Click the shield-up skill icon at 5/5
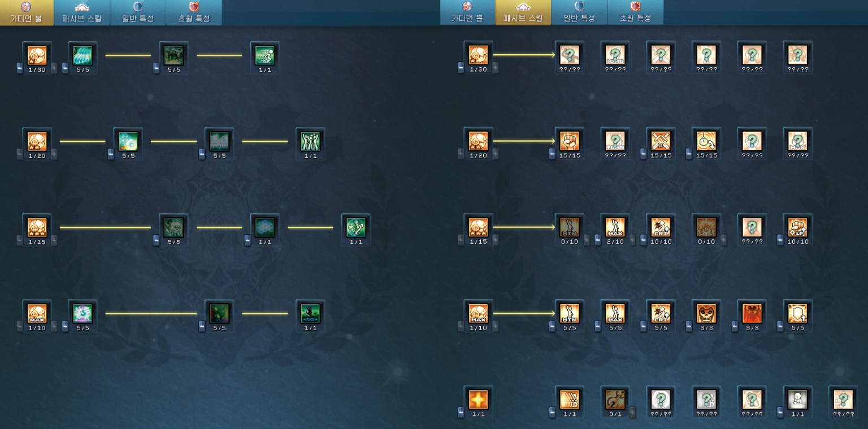Image resolution: width=868 pixels, height=429 pixels. 797,313
